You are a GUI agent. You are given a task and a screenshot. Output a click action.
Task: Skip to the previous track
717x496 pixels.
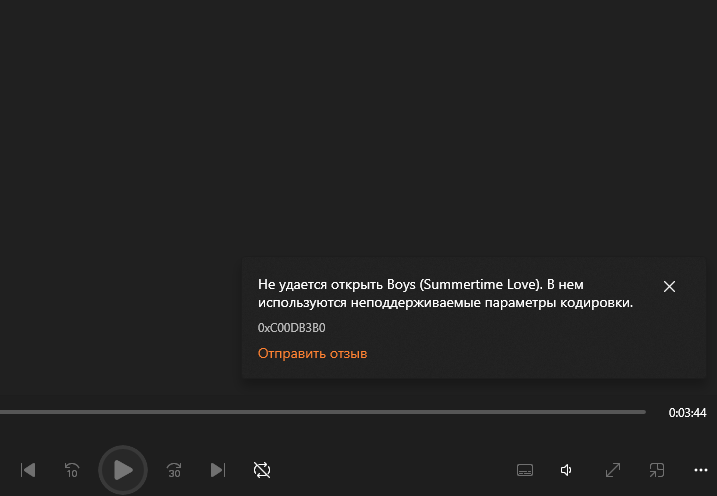[x=28, y=470]
